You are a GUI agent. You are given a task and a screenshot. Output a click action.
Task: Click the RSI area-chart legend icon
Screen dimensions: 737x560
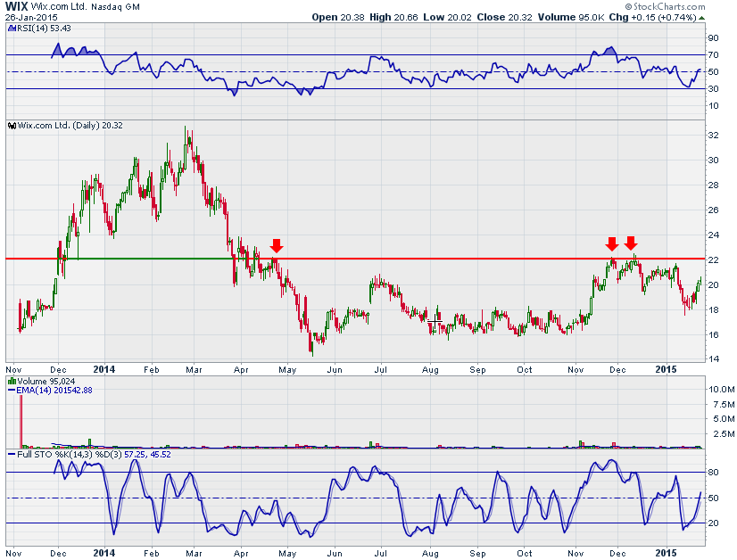coord(12,29)
